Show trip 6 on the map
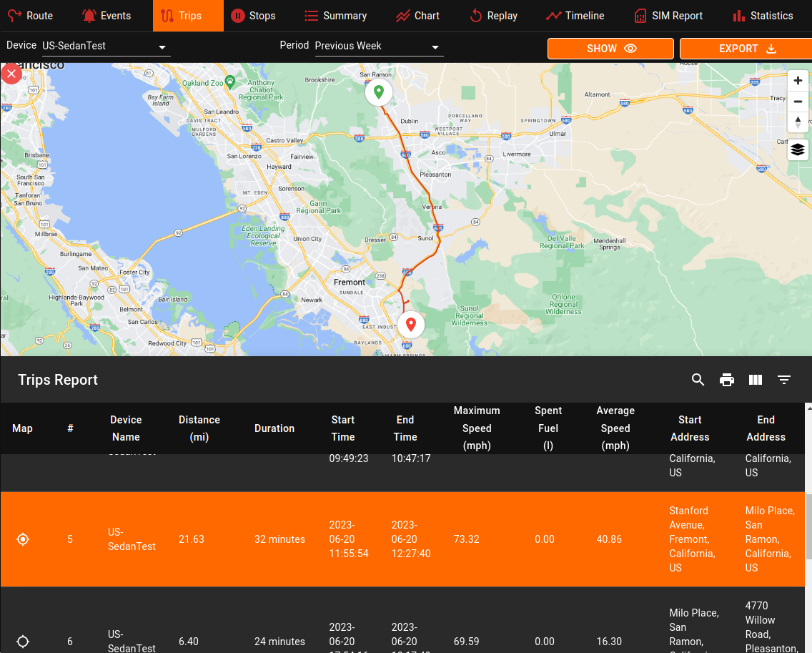Image resolution: width=812 pixels, height=653 pixels. [23, 642]
